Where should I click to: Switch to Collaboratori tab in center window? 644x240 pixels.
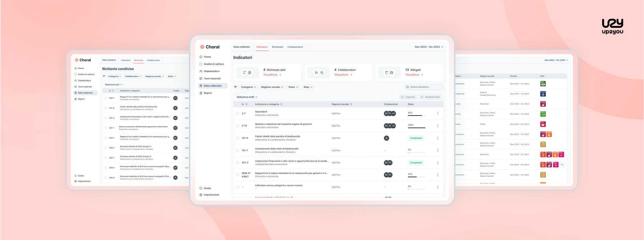coord(295,47)
